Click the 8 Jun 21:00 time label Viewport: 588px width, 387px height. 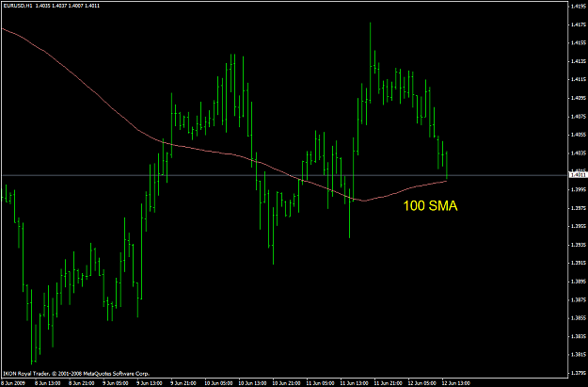(81, 383)
